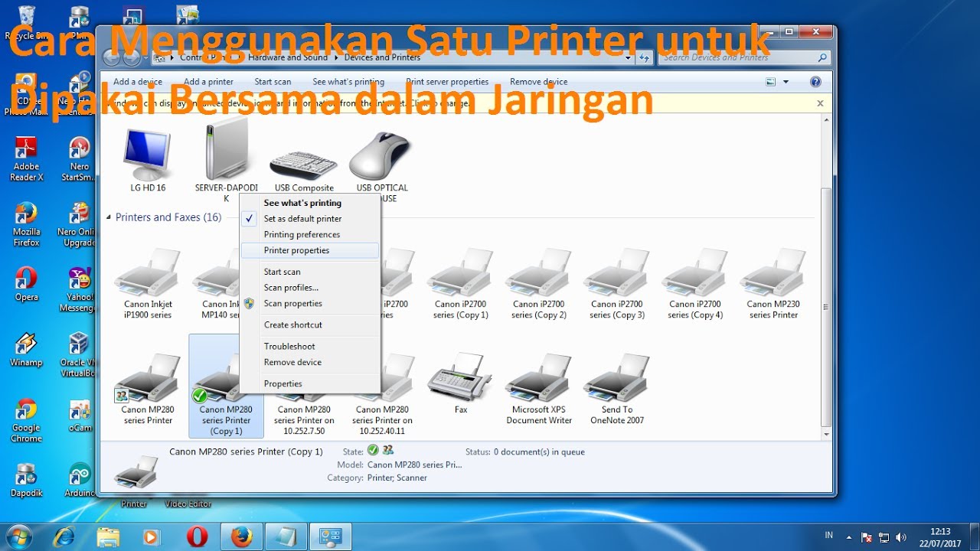Select Send To OneNote 2007 printer
This screenshot has height=551, width=980.
coord(616,379)
